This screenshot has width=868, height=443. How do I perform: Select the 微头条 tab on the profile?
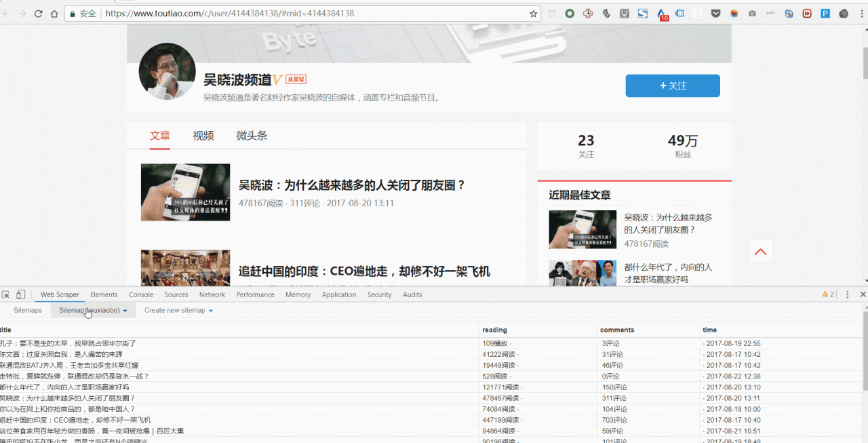click(x=252, y=136)
